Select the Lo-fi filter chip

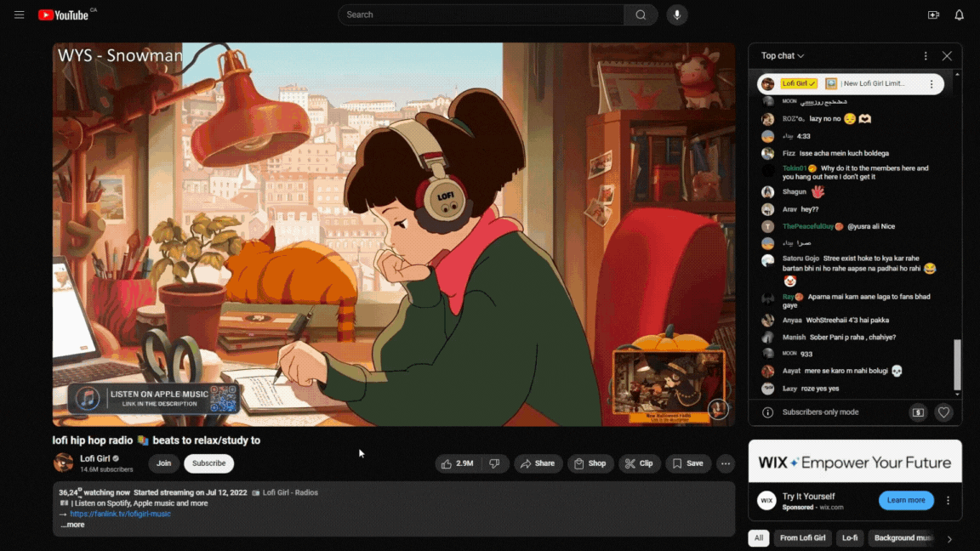pyautogui.click(x=850, y=538)
